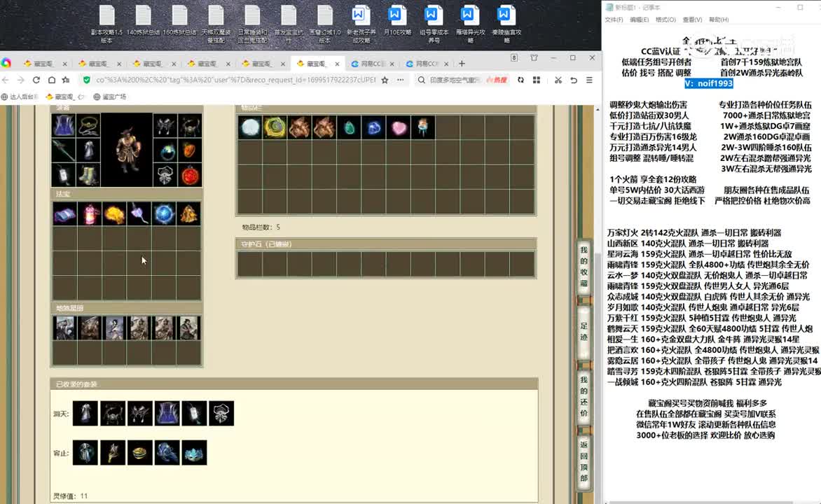This screenshot has width=821, height=504.
Task: Open Notepad 帮助(H) menu
Action: point(719,20)
